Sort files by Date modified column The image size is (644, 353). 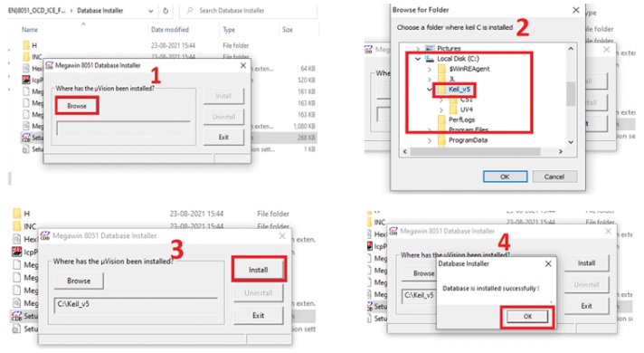click(170, 30)
